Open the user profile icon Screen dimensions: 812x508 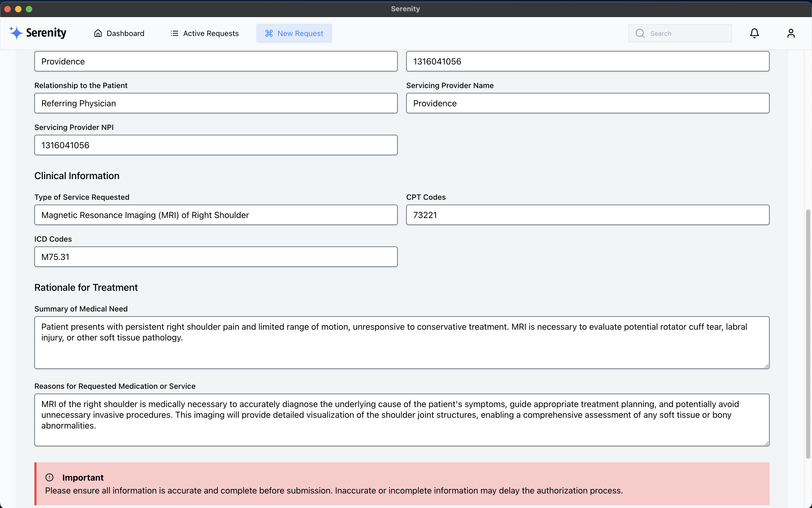[791, 33]
